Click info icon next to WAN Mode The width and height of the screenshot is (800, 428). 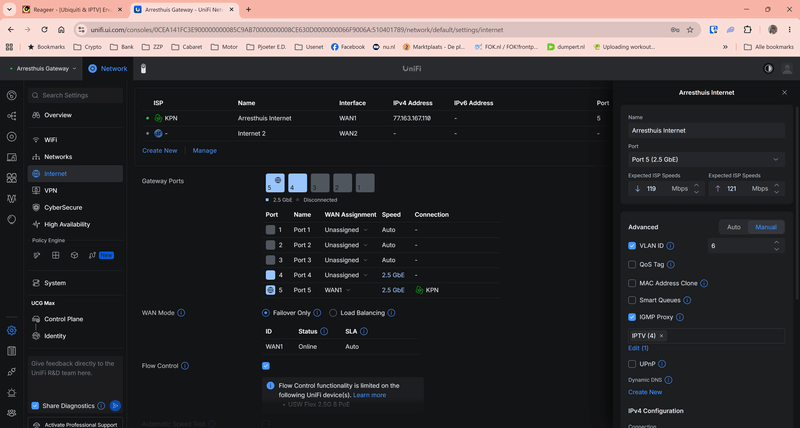coord(181,313)
